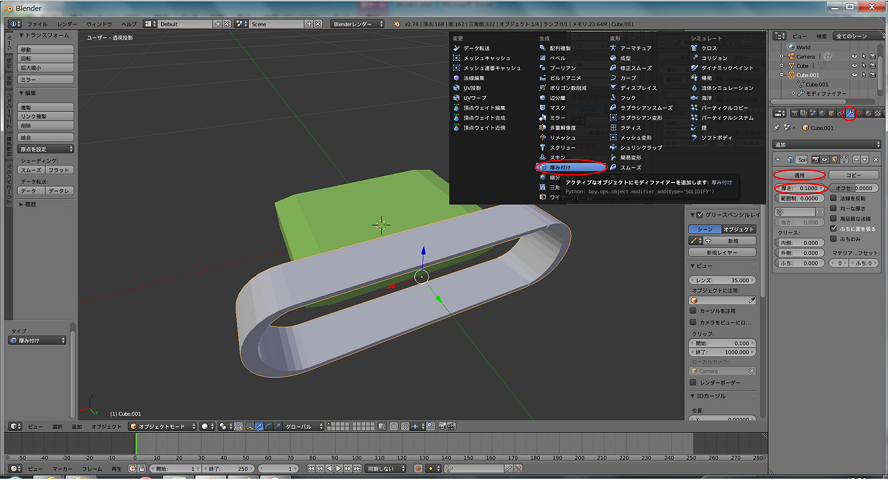Click the Copy (コピー) modifier button
Screen dimensions: 888x480
(x=853, y=174)
